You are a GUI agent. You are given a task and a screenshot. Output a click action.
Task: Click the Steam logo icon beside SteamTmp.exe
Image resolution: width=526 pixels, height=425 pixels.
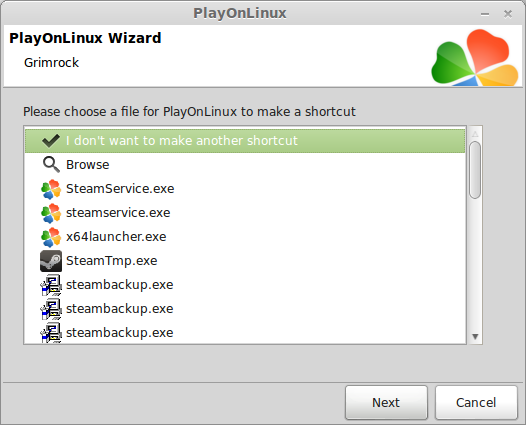pyautogui.click(x=51, y=261)
